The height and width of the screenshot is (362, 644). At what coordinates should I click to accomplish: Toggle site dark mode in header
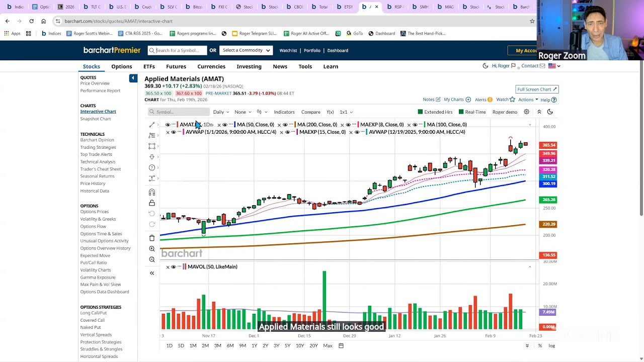tap(486, 66)
